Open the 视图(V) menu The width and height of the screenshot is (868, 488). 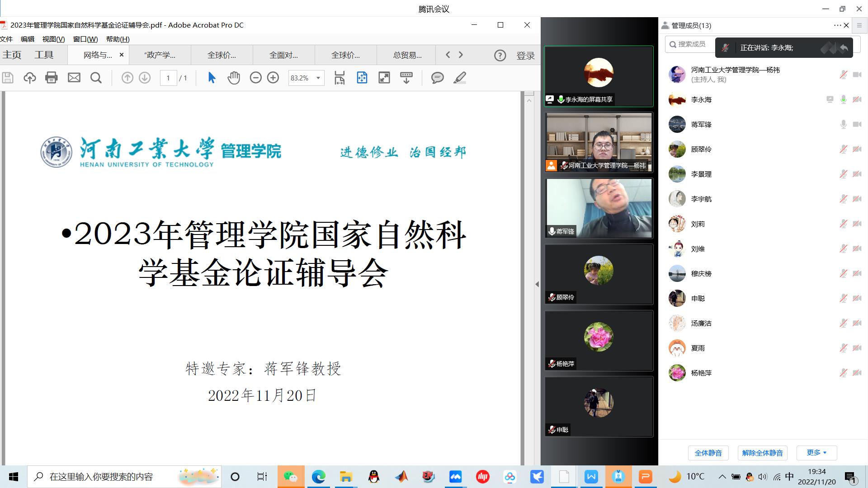point(53,39)
